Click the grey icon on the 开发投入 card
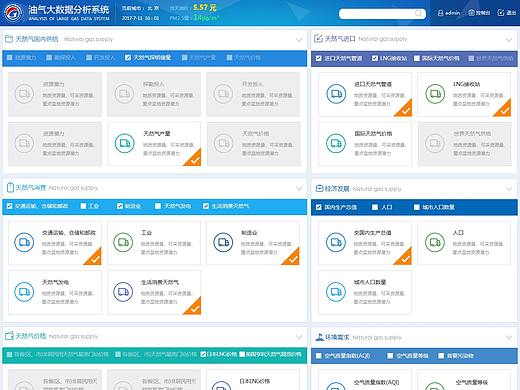 pyautogui.click(x=223, y=94)
